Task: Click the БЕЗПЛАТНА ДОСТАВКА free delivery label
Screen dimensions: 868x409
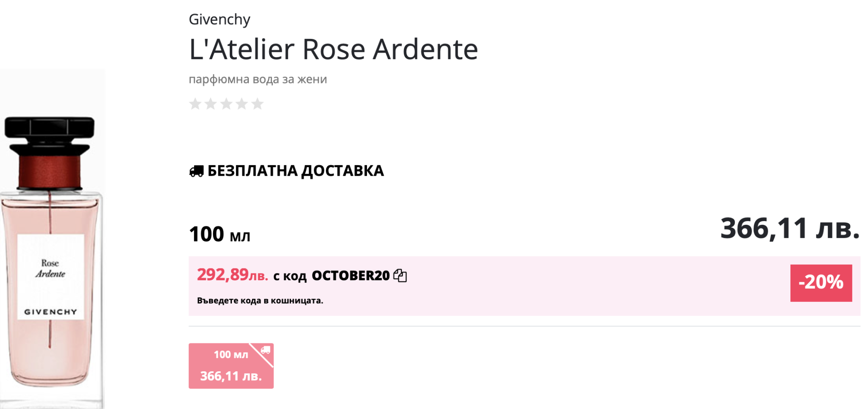Action: [x=295, y=171]
